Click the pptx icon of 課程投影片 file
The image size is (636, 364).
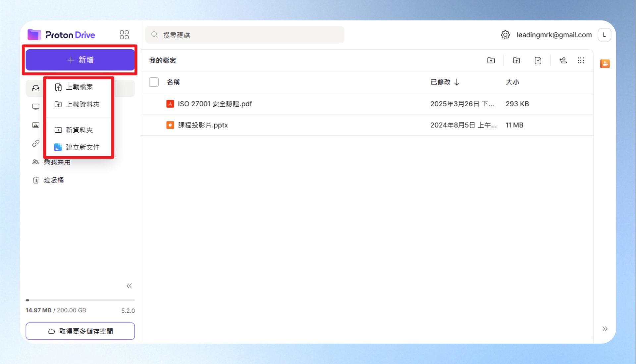point(170,125)
